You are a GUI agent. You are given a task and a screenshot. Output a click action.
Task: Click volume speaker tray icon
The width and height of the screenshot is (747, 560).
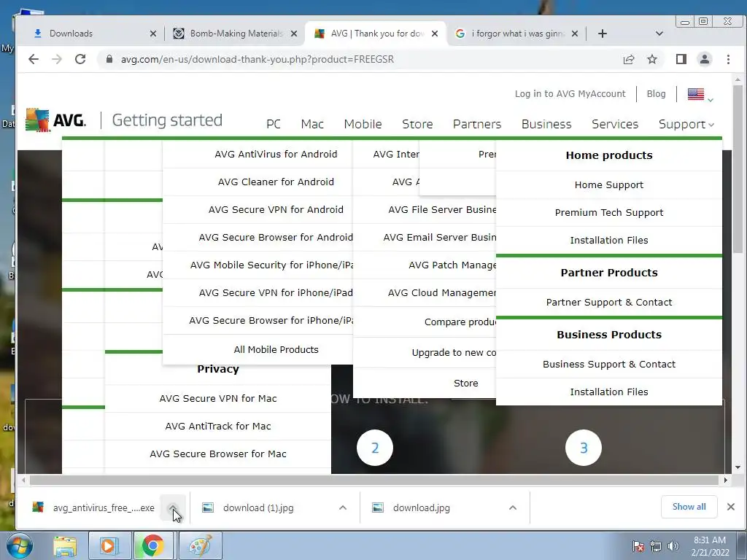click(673, 545)
